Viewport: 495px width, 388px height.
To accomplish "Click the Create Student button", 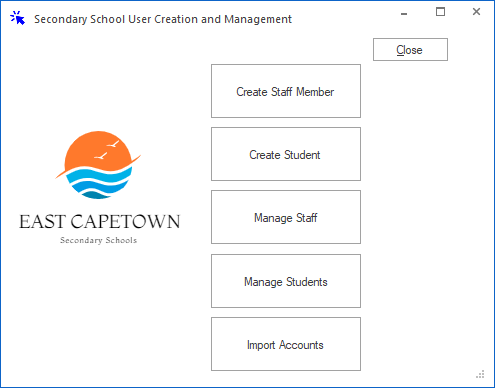I will [286, 154].
